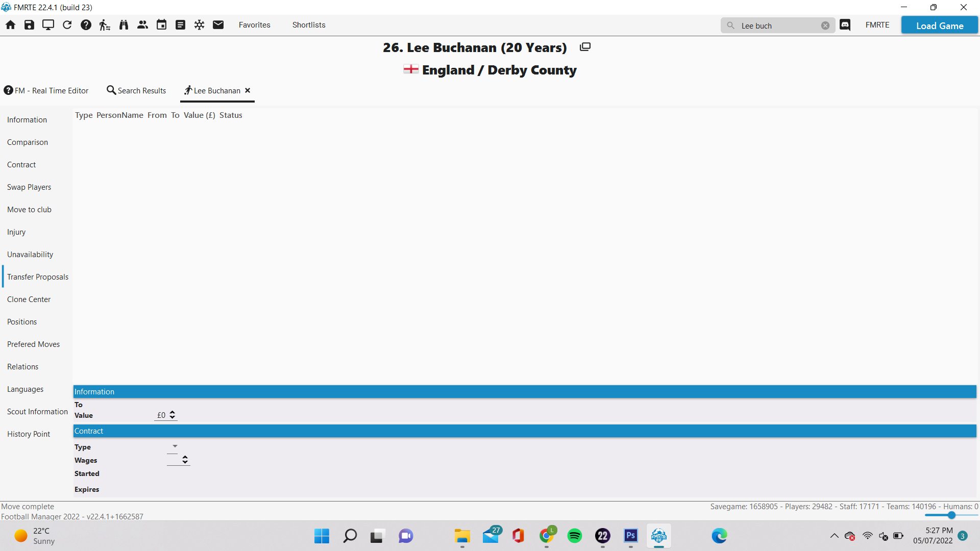This screenshot has width=980, height=551.
Task: Adjust the zoom slider at bottom right
Action: pos(951,515)
